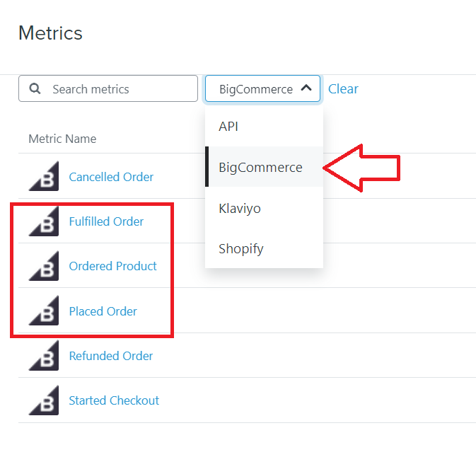View the Started Checkout metric
Image resolution: width=476 pixels, height=457 pixels.
114,400
